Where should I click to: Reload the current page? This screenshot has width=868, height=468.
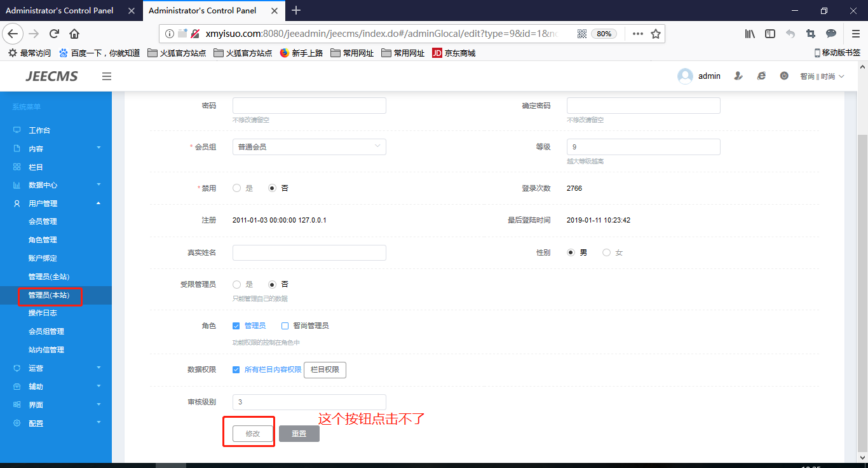click(54, 34)
